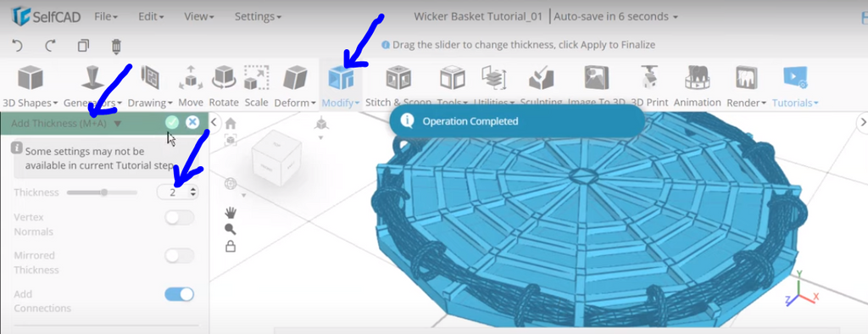Click the Delete trash icon
868x334 pixels.
(116, 46)
